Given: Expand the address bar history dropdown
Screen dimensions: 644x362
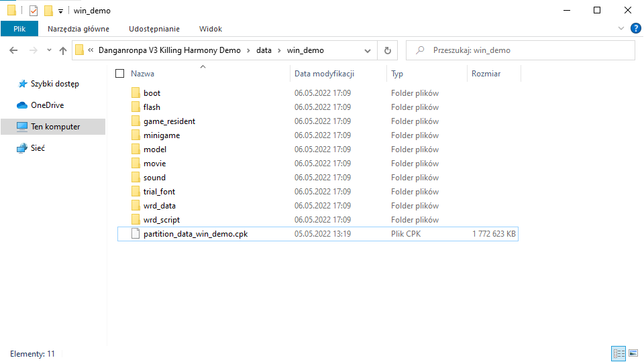Looking at the screenshot, I should point(368,50).
